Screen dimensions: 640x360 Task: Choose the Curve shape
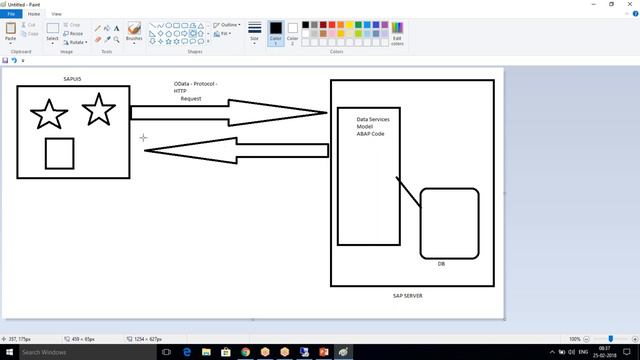160,25
